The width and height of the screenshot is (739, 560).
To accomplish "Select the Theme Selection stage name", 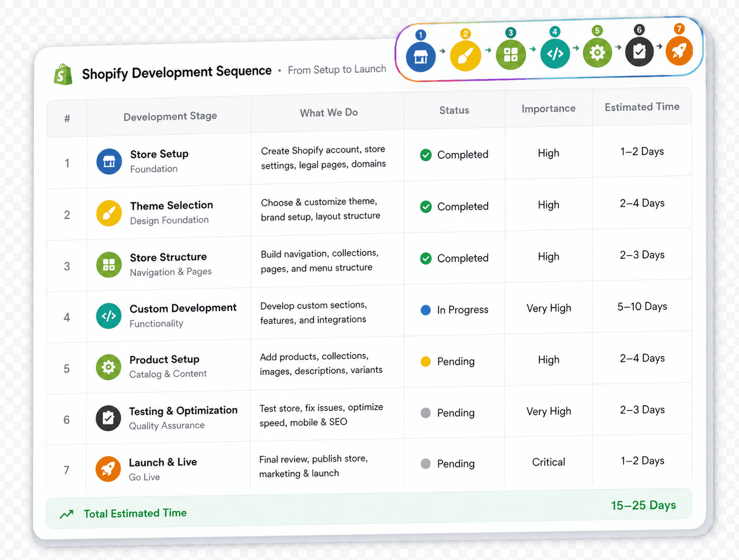I will [171, 205].
